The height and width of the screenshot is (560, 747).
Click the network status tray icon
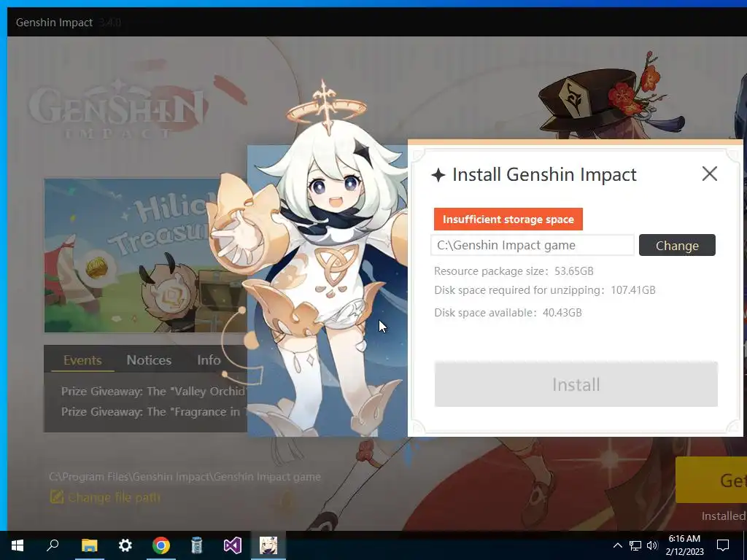tap(635, 545)
